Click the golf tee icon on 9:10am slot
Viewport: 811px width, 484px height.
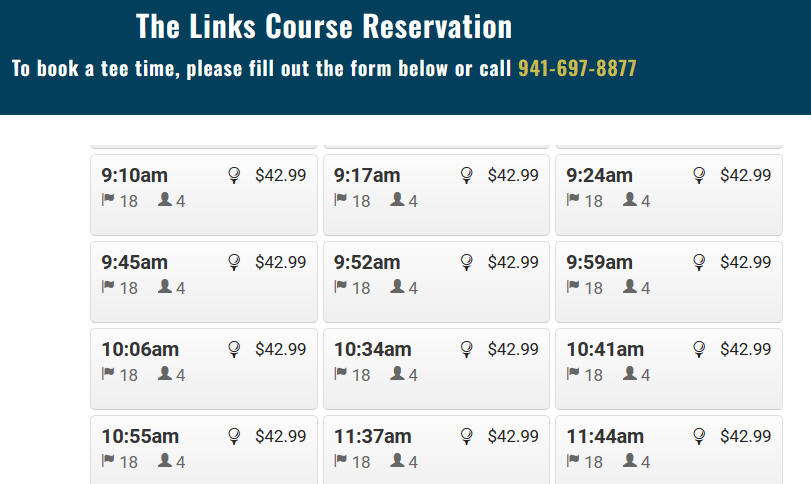pos(234,175)
